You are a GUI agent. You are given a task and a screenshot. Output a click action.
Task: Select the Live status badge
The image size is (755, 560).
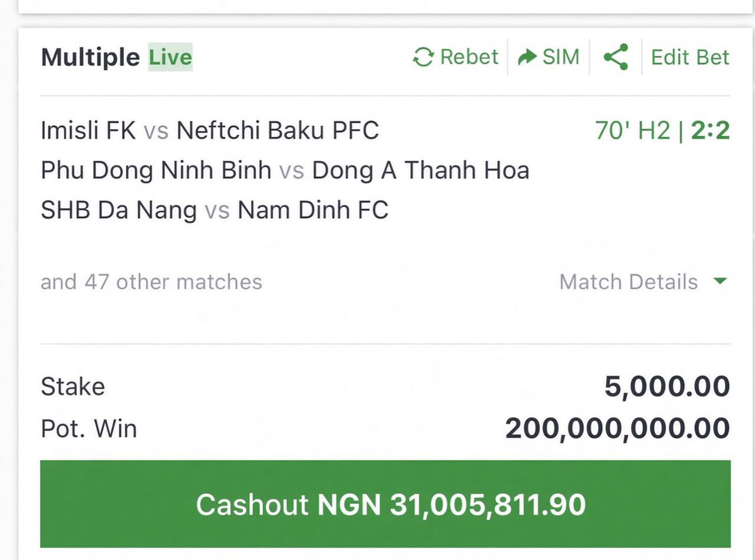point(170,58)
